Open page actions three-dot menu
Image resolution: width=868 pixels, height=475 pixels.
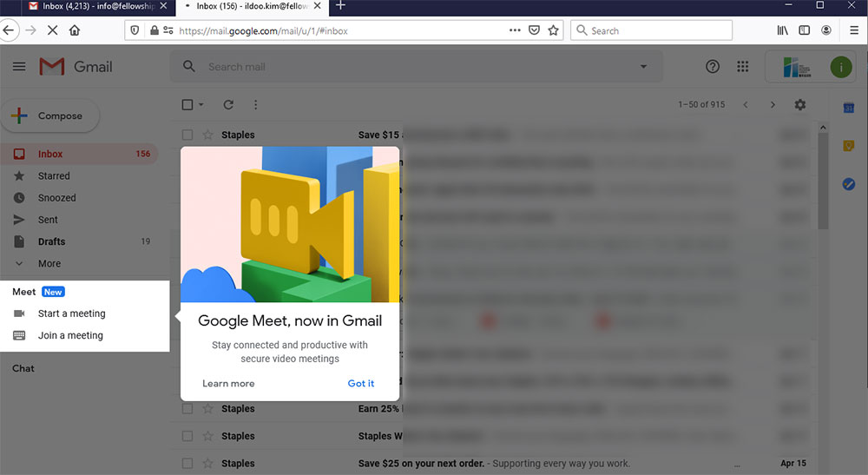point(515,30)
